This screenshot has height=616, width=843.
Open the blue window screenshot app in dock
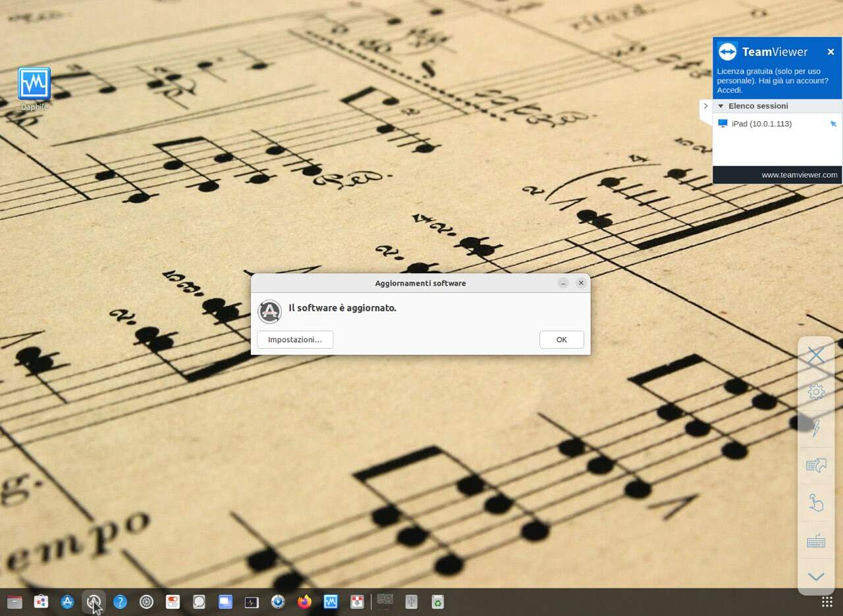[225, 602]
